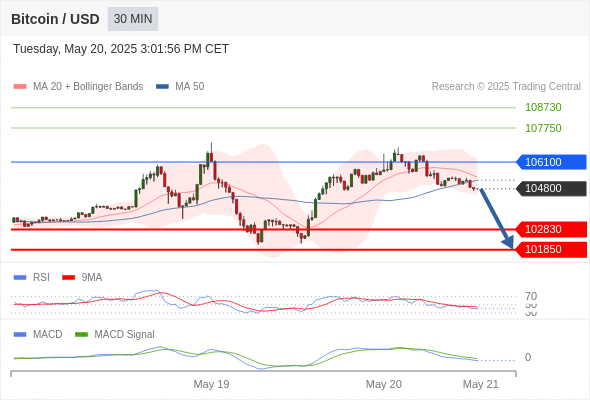The image size is (590, 400).
Task: Click the May 19 date axis label
Action: 211,384
